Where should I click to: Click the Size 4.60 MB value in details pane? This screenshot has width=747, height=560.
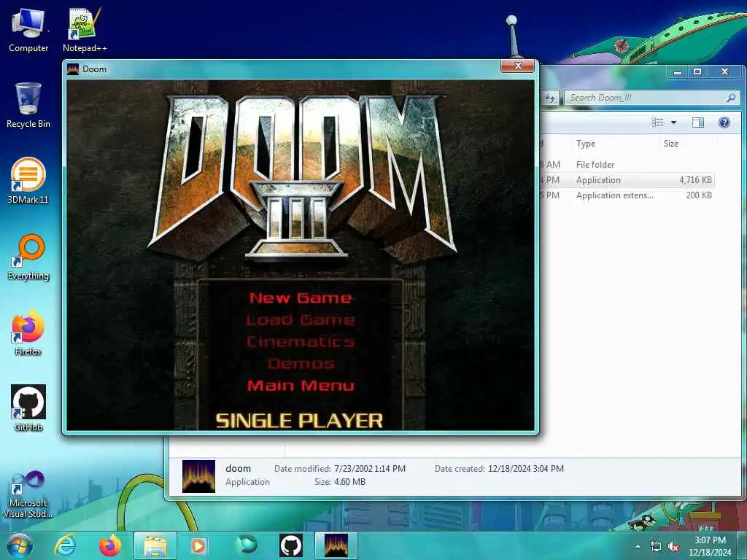coord(349,482)
